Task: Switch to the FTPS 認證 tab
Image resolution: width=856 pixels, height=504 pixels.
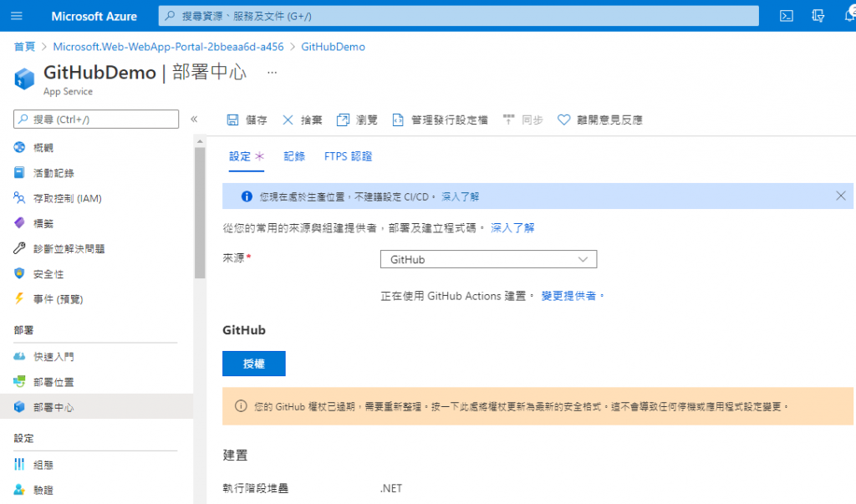Action: (348, 156)
